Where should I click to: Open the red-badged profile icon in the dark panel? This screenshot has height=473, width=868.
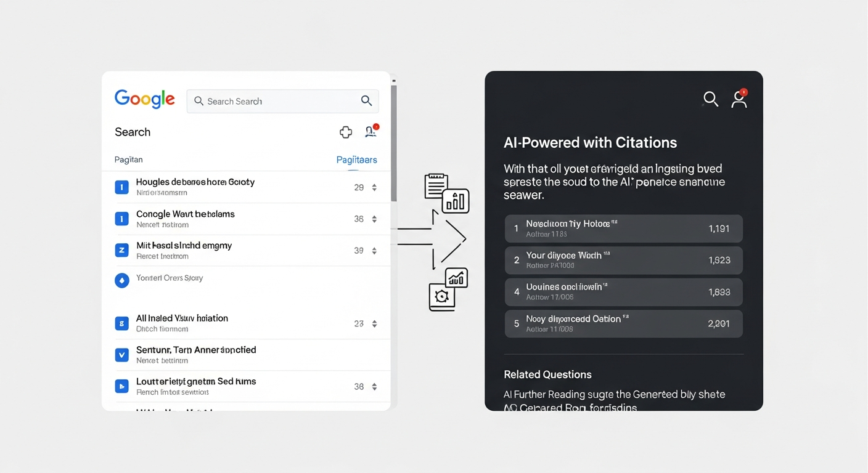739,100
